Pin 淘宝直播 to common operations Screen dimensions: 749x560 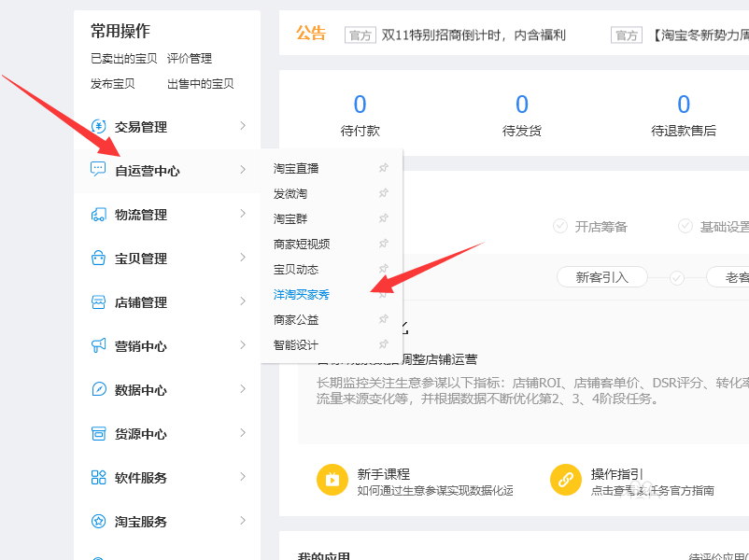[x=384, y=168]
